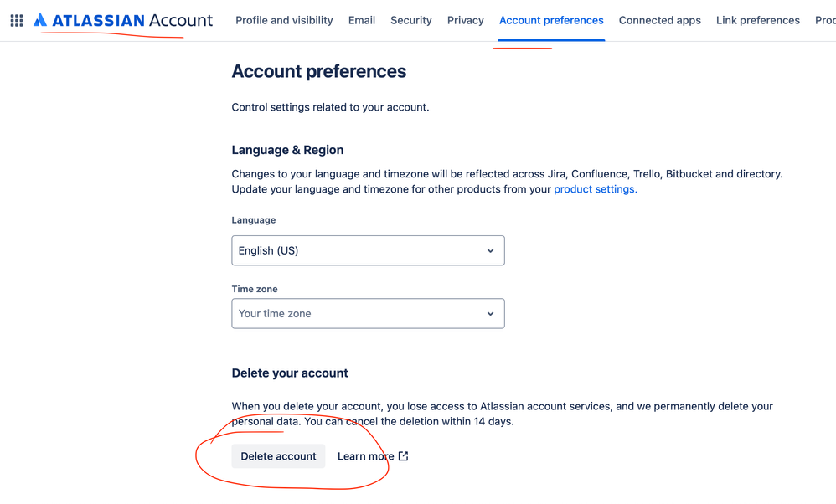Select the Account preferences tab
Image resolution: width=836 pixels, height=504 pixels.
(551, 20)
